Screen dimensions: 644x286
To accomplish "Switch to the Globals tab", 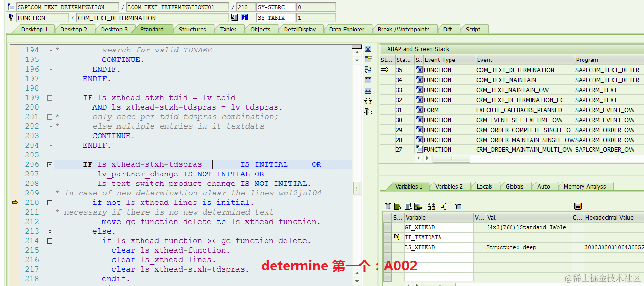I will [514, 186].
